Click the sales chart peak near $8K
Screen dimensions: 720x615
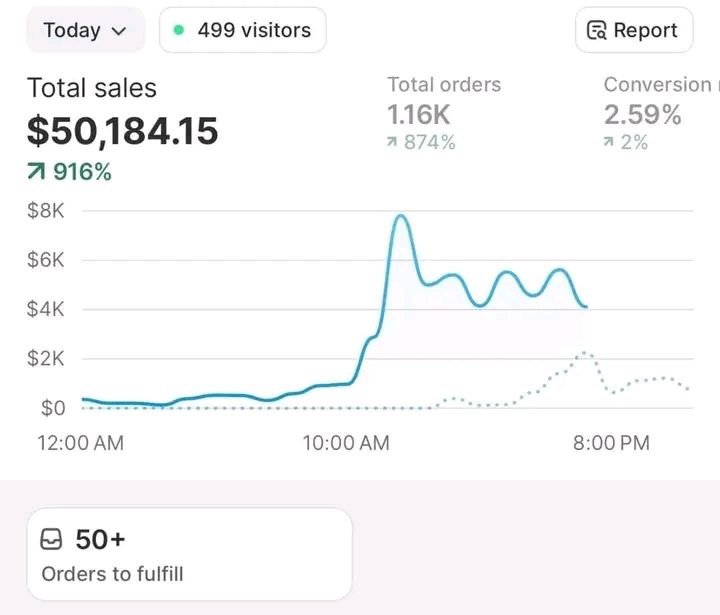click(x=400, y=216)
